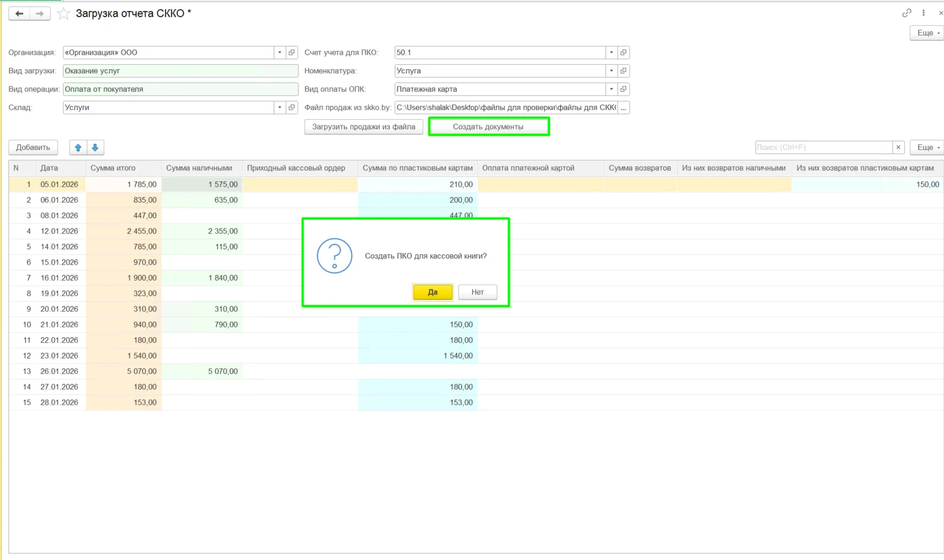
Task: Browse for the skko.by sales file
Action: 623,108
